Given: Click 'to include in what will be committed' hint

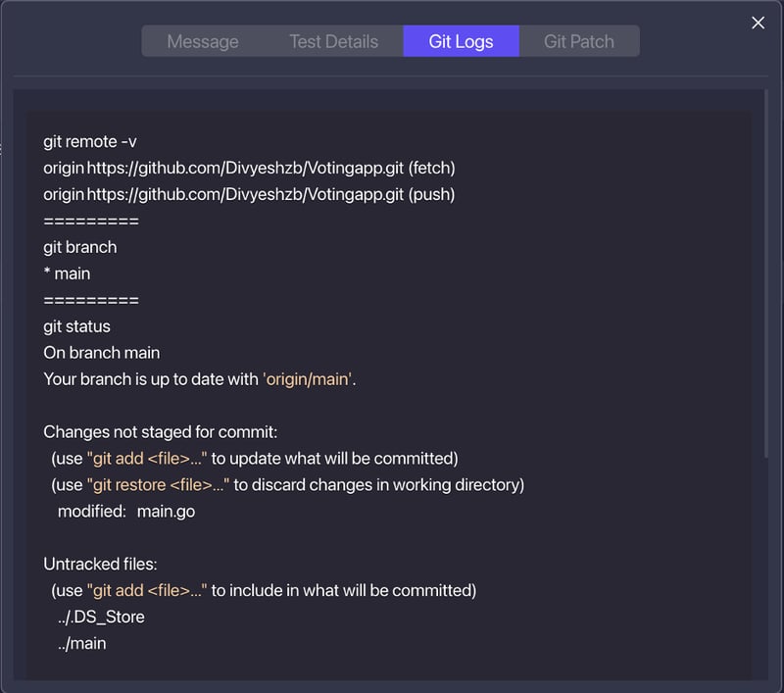Looking at the screenshot, I should (341, 590).
